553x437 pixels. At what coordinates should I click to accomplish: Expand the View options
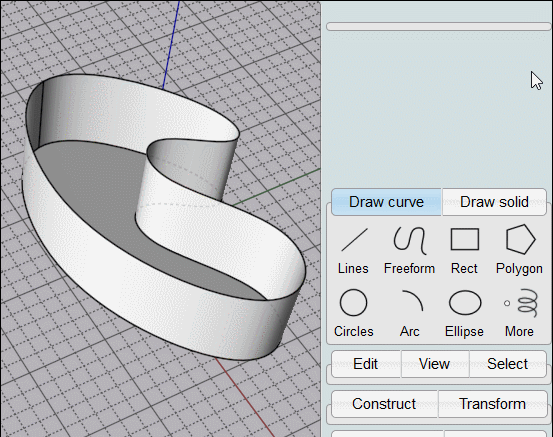click(434, 364)
